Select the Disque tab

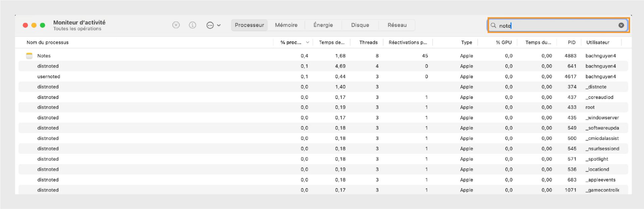click(x=360, y=25)
